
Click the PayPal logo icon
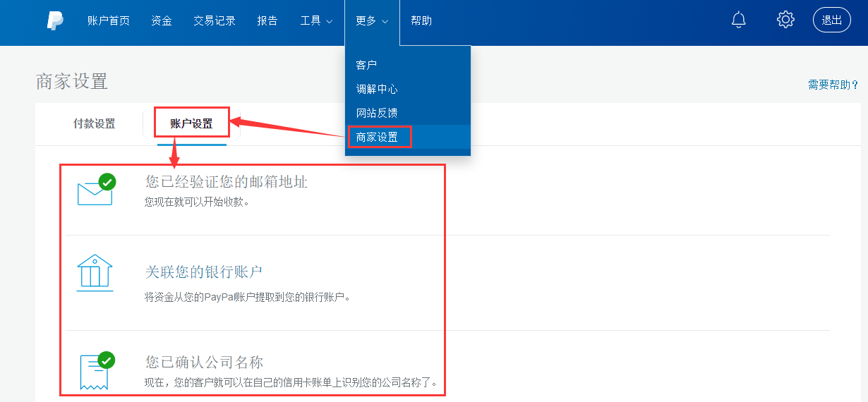point(56,20)
